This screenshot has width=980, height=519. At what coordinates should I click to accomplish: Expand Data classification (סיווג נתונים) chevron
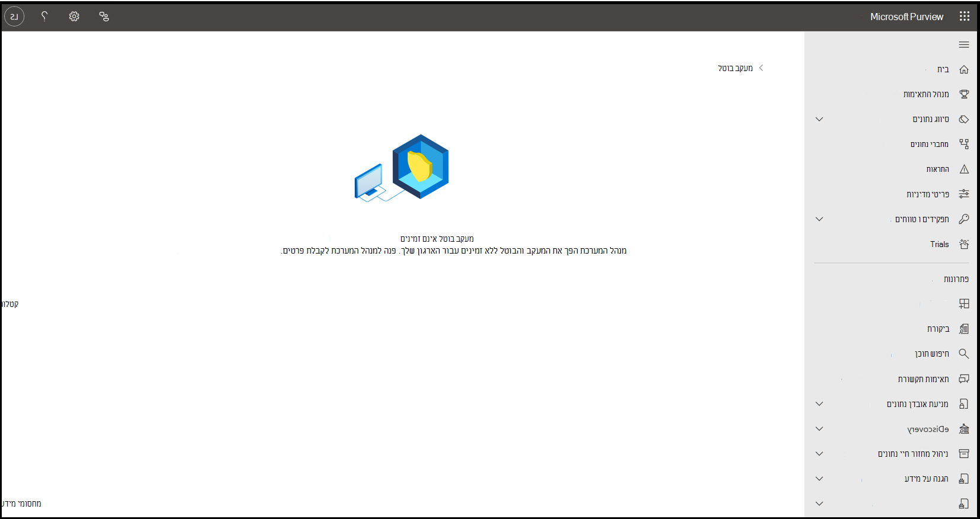[819, 119]
